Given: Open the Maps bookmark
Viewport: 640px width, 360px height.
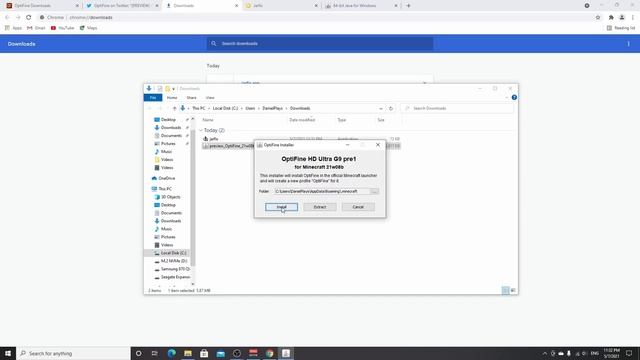Looking at the screenshot, I should point(89,28).
